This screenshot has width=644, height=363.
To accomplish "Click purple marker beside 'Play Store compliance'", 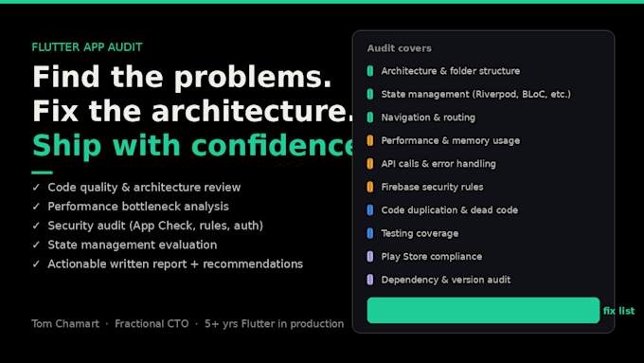I will pos(370,257).
